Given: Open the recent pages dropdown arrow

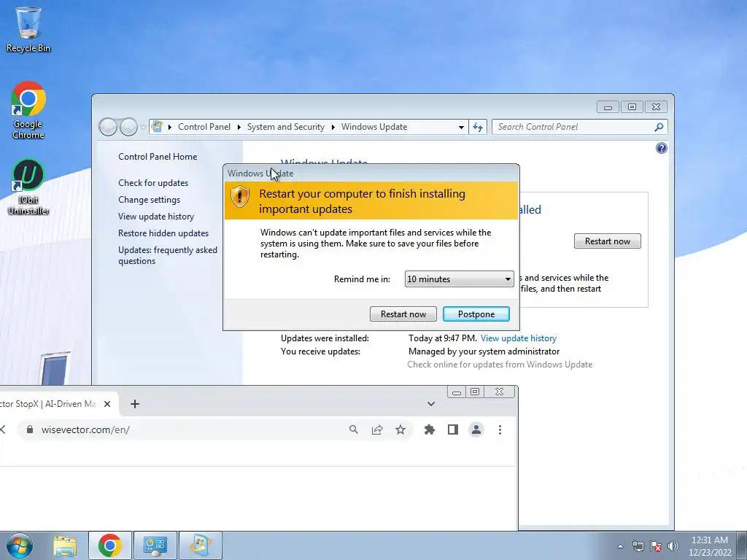Looking at the screenshot, I should 143,127.
